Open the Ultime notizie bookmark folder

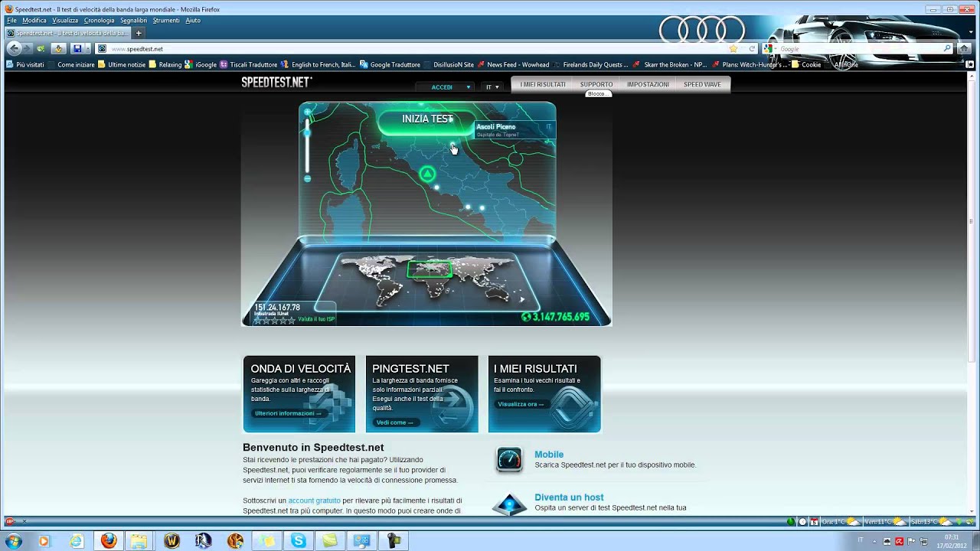122,65
